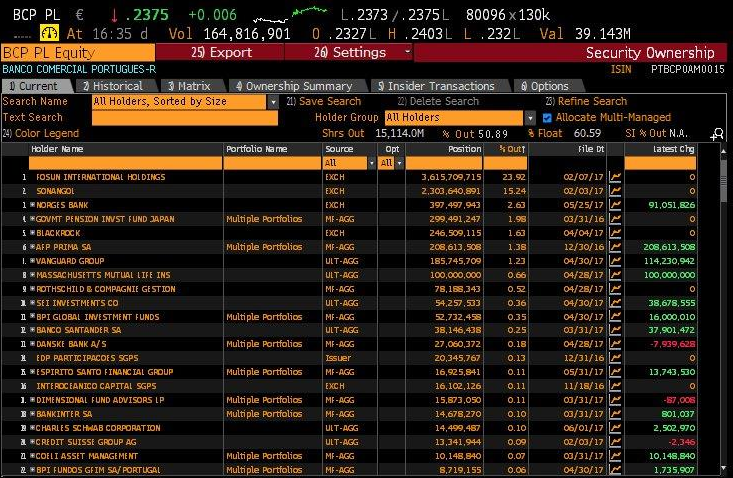Click the scroll up arrow of the holders list
Image resolution: width=733 pixels, height=478 pixels.
[724, 151]
